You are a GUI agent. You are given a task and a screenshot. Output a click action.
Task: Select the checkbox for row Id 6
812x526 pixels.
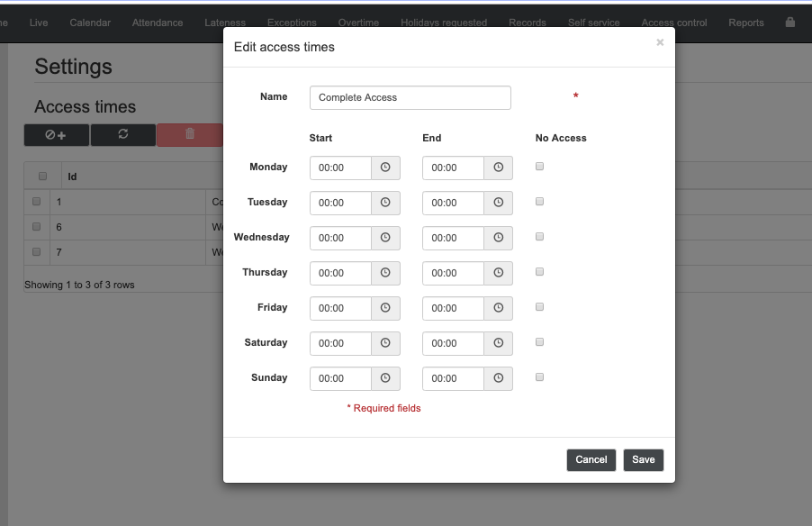[x=37, y=227]
